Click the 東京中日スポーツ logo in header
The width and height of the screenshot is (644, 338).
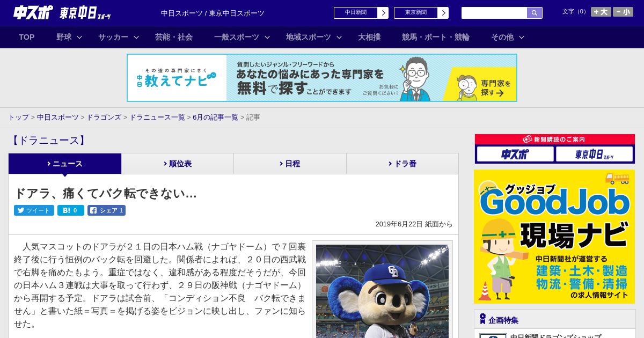[x=85, y=13]
